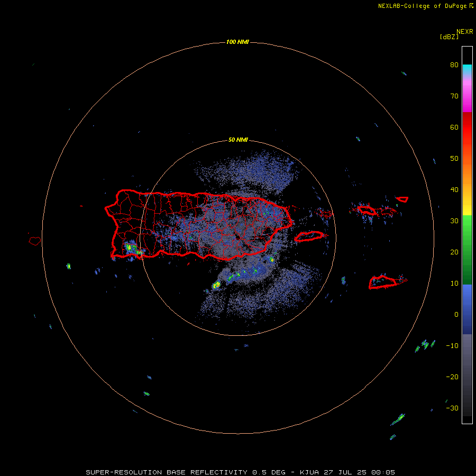
Task: Click the 80 value on dBZ scale
Action: [x=454, y=65]
